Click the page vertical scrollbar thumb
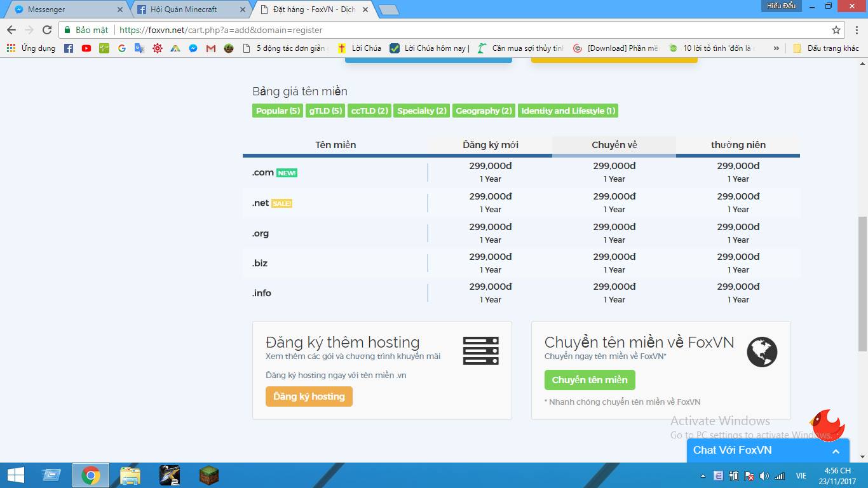 click(862, 284)
